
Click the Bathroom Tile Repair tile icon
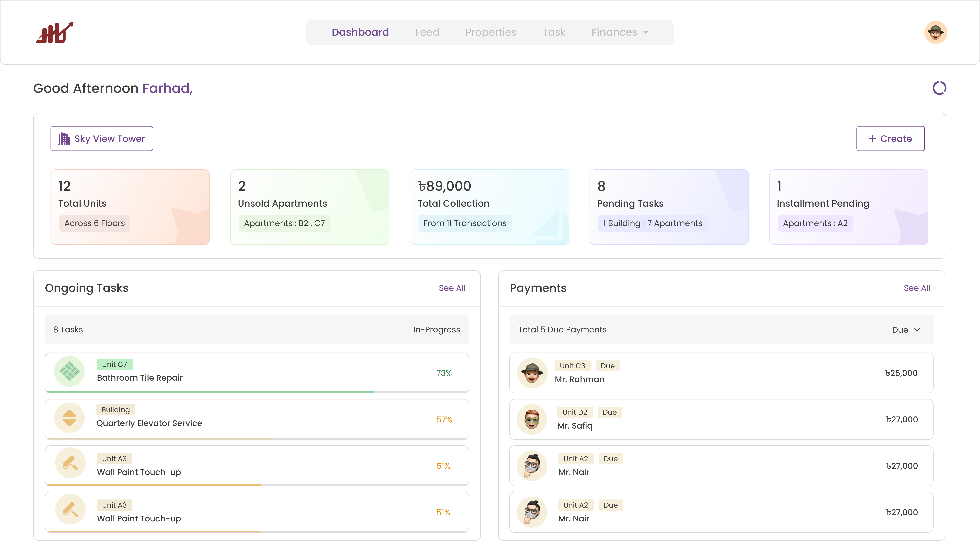69,372
